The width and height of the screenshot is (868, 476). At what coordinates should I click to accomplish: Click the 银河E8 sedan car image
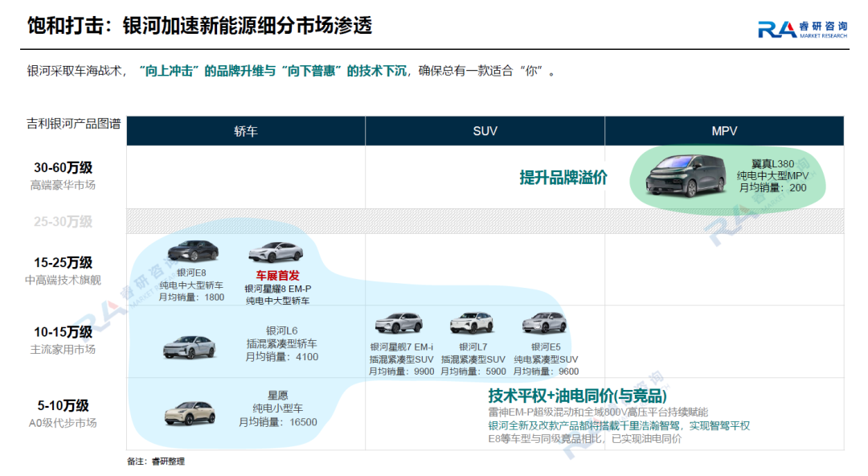click(193, 251)
